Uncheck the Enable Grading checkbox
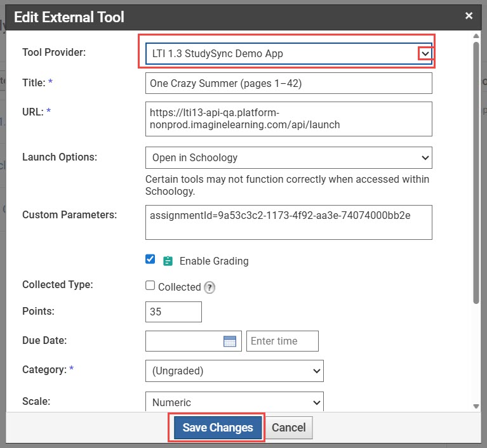487x448 pixels. [x=150, y=260]
